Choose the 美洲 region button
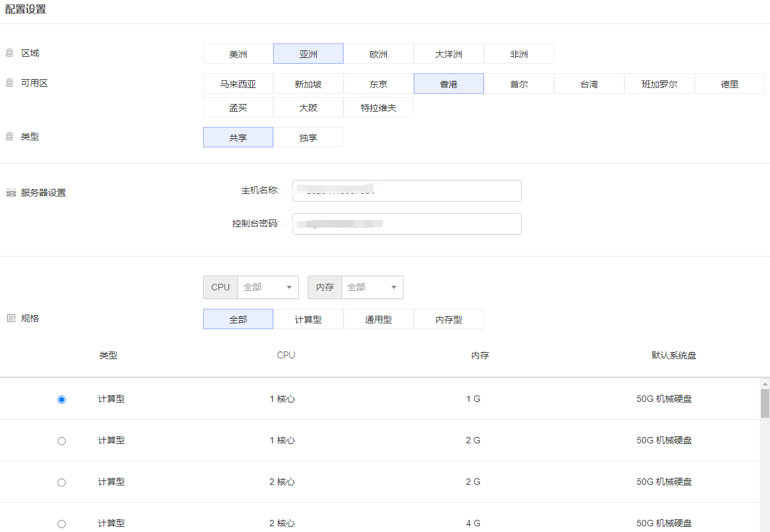770x532 pixels. 238,54
